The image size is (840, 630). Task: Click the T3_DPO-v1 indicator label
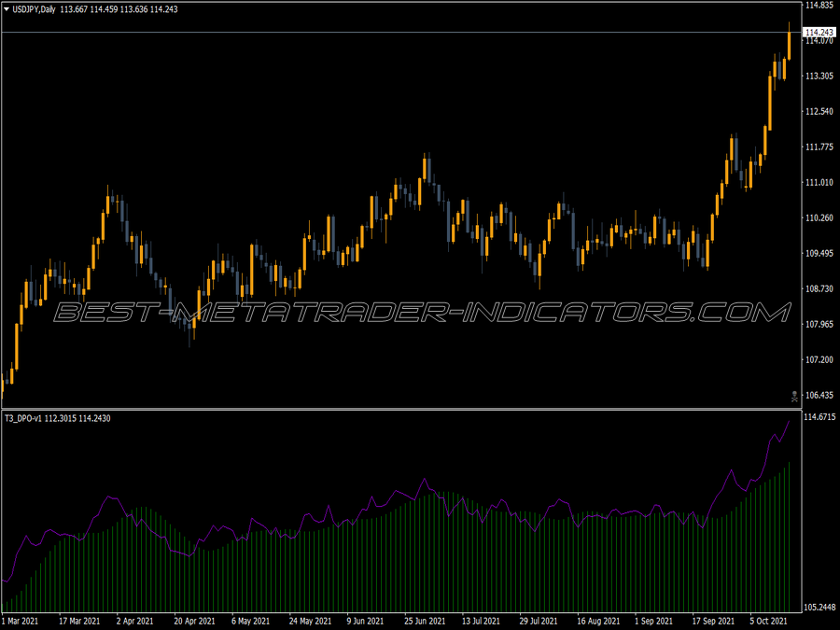(x=23, y=418)
